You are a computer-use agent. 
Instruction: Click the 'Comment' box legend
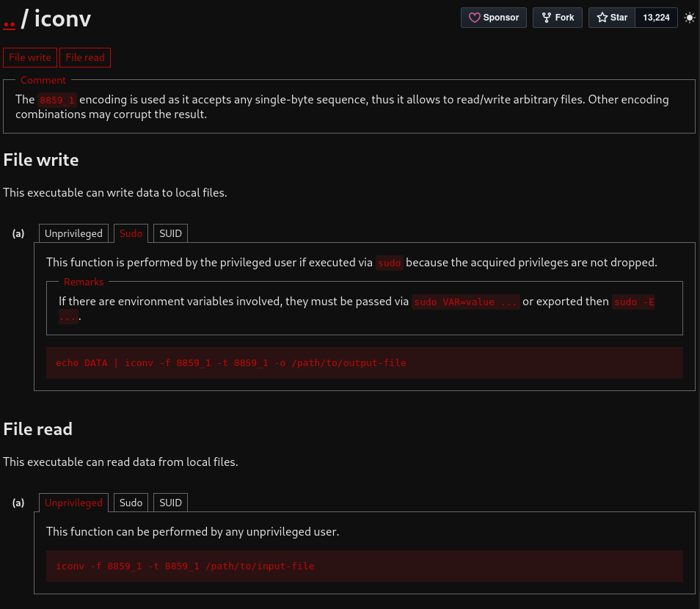(x=43, y=81)
